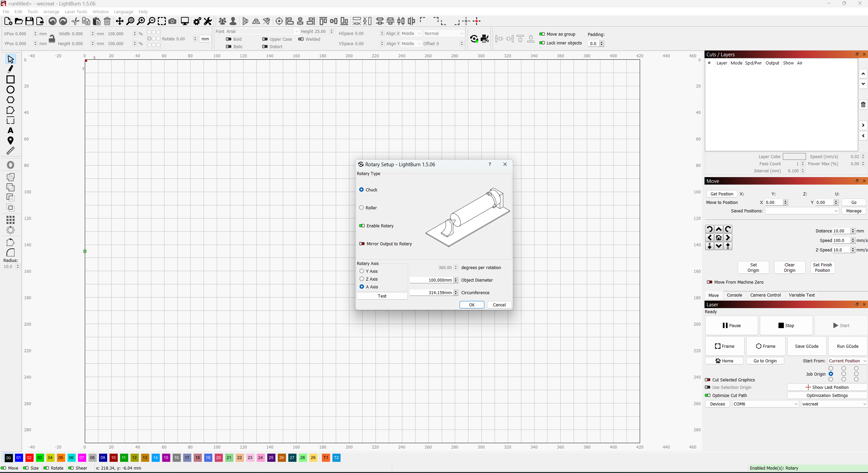Screen dimensions: 868x473
Task: Switch to the Console tab
Action: pos(734,295)
